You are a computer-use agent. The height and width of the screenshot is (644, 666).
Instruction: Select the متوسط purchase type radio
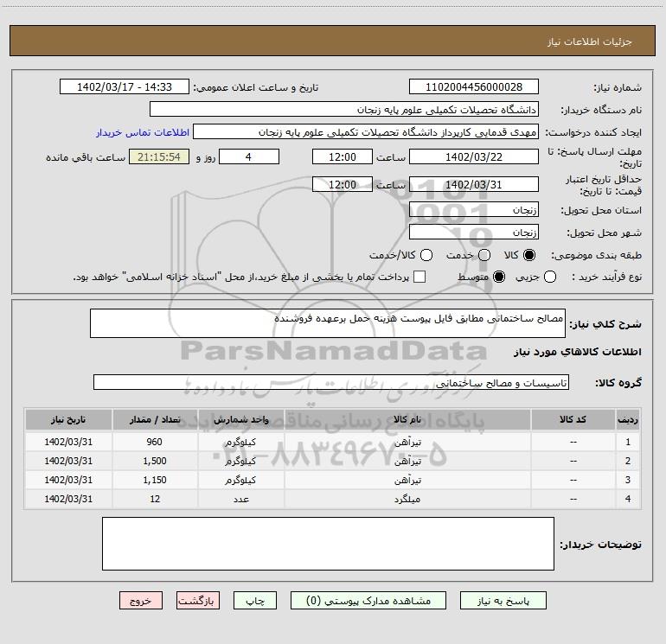[499, 277]
